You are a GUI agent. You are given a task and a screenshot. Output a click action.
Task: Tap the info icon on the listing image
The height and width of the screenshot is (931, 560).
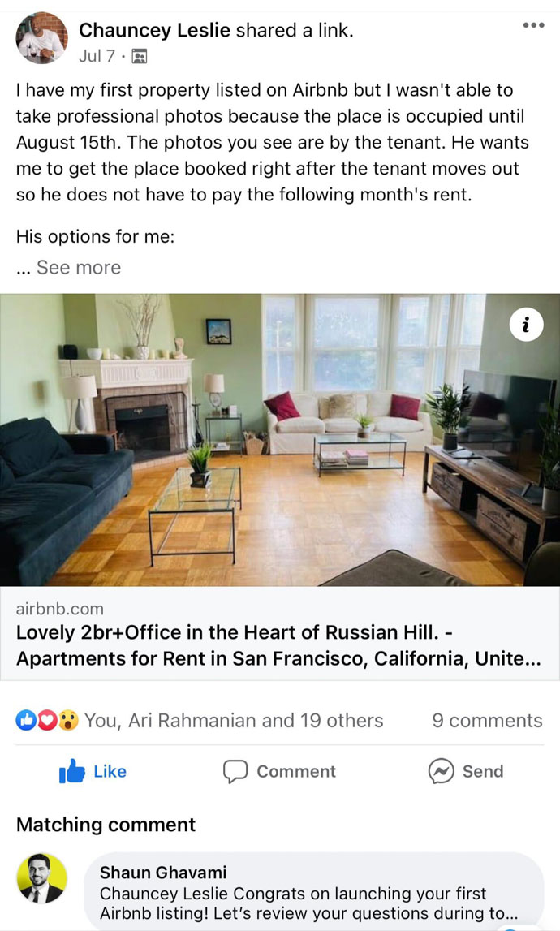(526, 325)
